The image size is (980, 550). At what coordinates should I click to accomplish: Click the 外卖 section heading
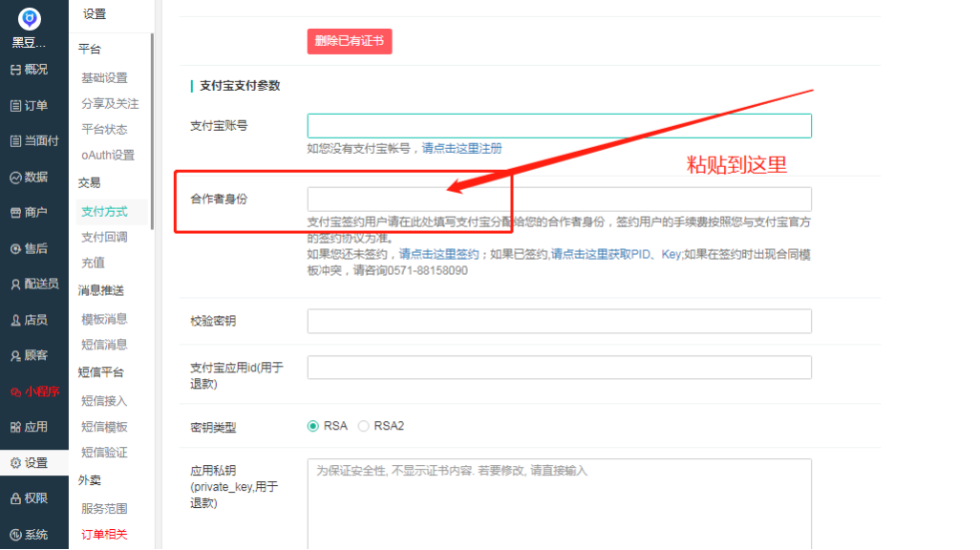(90, 480)
